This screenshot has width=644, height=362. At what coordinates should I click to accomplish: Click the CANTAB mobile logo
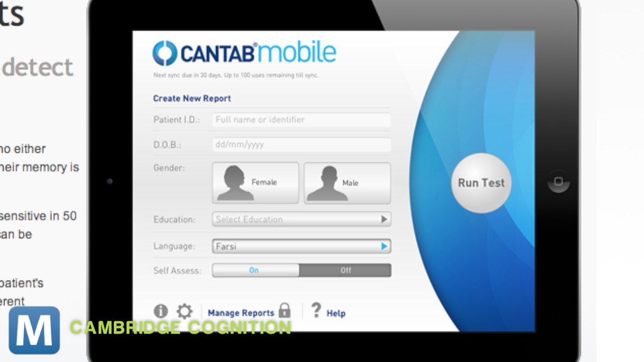point(245,53)
